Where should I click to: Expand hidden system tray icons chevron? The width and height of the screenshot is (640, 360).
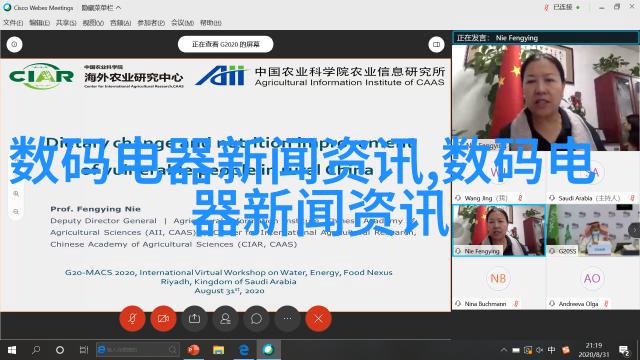[504, 350]
